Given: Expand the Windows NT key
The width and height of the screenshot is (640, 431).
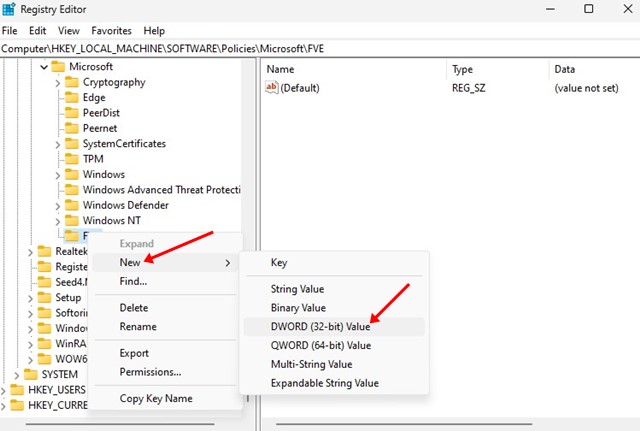Looking at the screenshot, I should pyautogui.click(x=58, y=221).
